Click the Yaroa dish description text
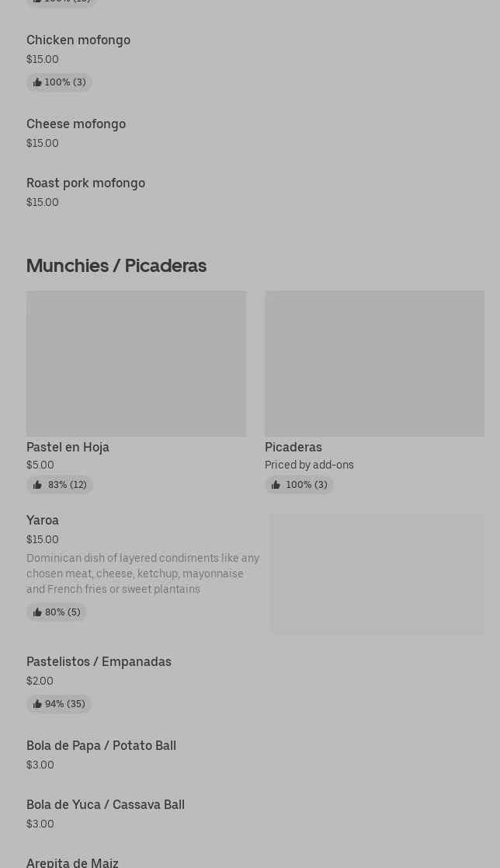Viewport: 500px width, 868px height. pos(143,573)
